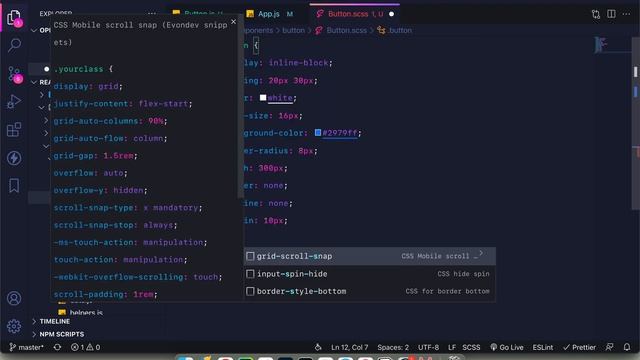Switch to the App.js tab
This screenshot has height=360, width=640.
269,14
